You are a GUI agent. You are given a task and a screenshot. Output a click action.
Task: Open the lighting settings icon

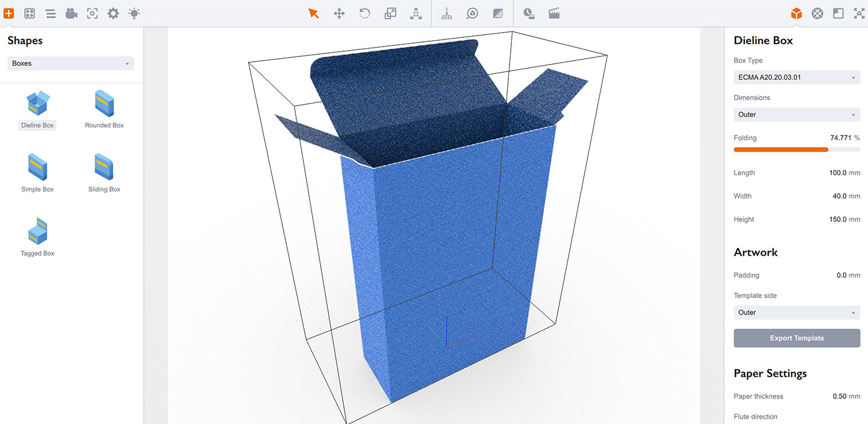pyautogui.click(x=133, y=13)
